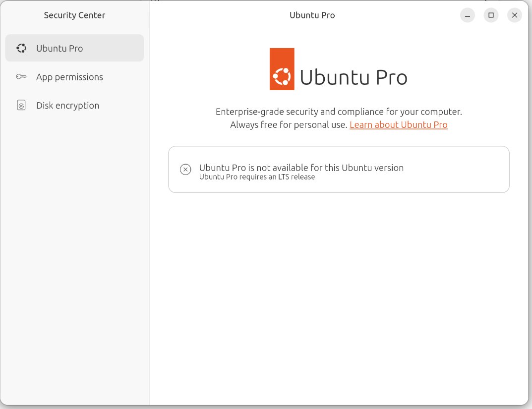Click the circled X unavailable status icon
Image resolution: width=532 pixels, height=409 pixels.
pyautogui.click(x=185, y=169)
